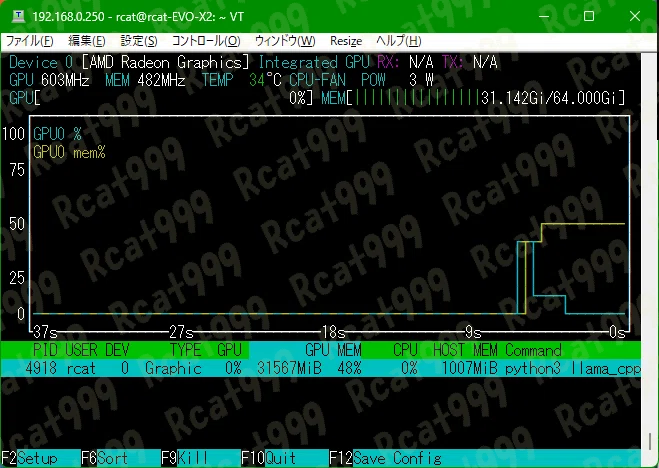This screenshot has height=468, width=659.
Task: Click the GPU0 % legend label
Action: 57,134
